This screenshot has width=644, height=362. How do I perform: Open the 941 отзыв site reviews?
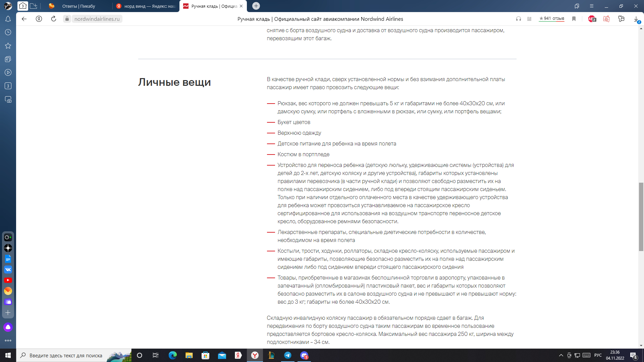click(551, 19)
